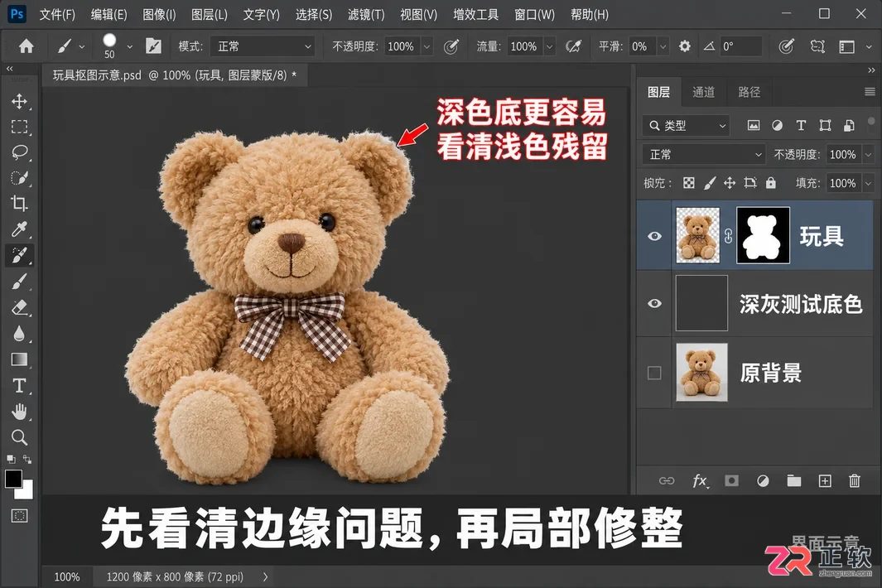Select the Spot Healing Brush tool

19,255
